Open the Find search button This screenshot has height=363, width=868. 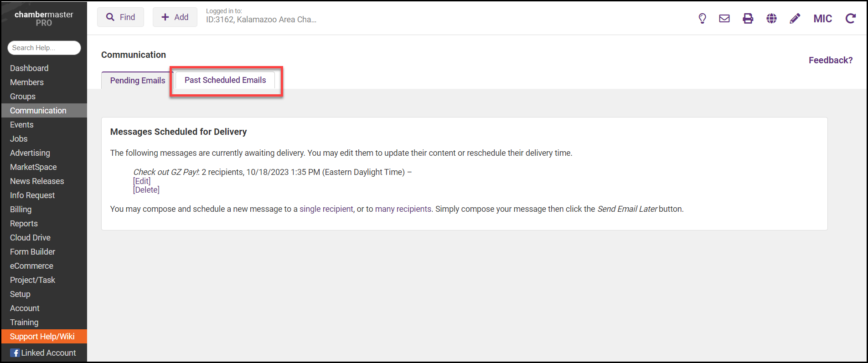pyautogui.click(x=120, y=17)
